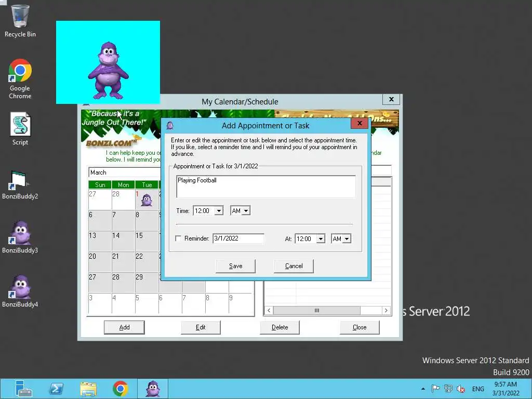Launch BonziBuddy3 desktop shortcut
Screen dimensions: 532x399
(x=20, y=237)
